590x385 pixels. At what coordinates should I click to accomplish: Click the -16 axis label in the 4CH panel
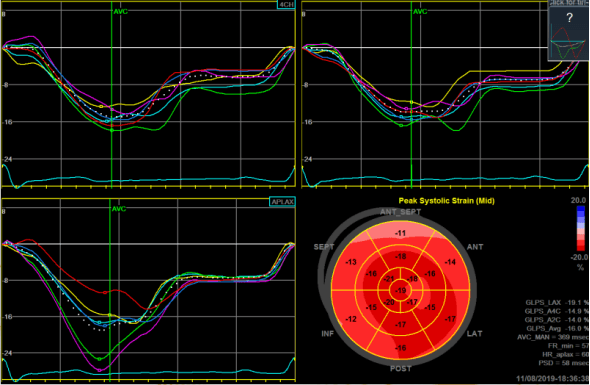[x=7, y=122]
